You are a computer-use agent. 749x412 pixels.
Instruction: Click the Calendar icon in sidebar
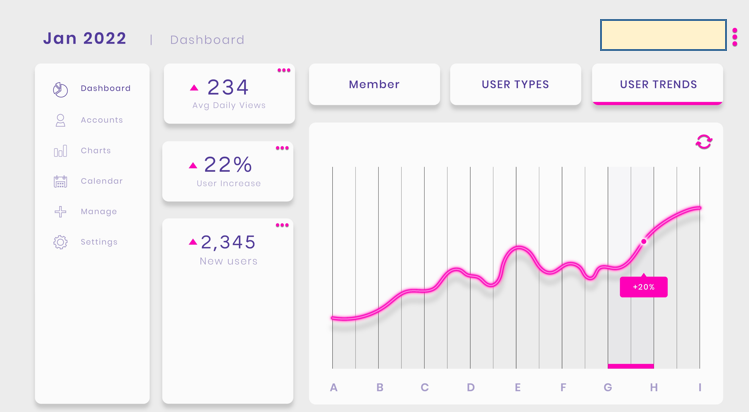(x=60, y=181)
